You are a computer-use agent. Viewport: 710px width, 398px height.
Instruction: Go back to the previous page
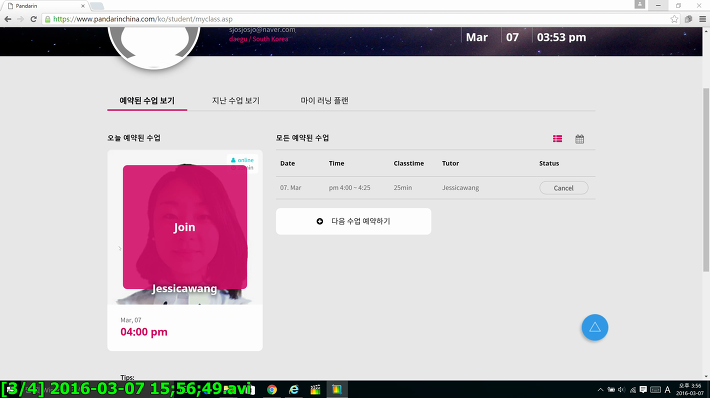pos(8,19)
